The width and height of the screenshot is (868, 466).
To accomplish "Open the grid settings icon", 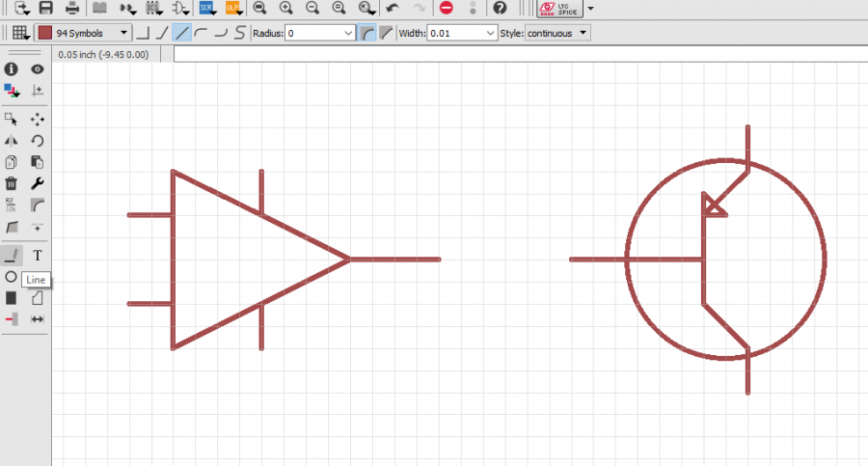I will pos(20,33).
